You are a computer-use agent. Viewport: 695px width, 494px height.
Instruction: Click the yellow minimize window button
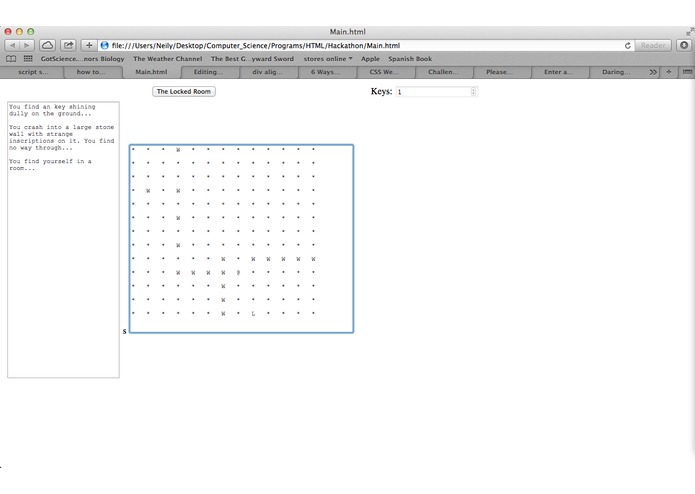(19, 31)
